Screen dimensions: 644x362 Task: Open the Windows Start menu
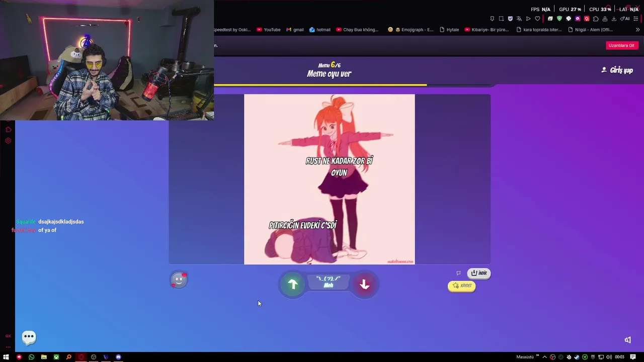coord(6,357)
